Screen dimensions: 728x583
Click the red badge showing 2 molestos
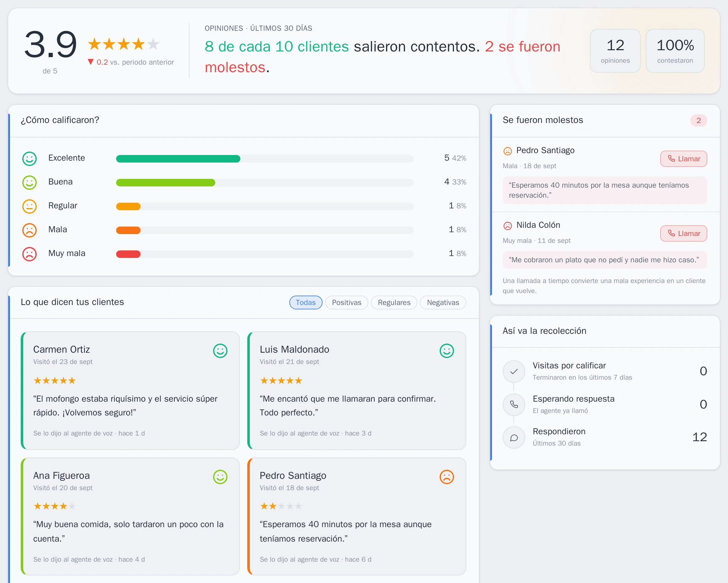pyautogui.click(x=699, y=120)
